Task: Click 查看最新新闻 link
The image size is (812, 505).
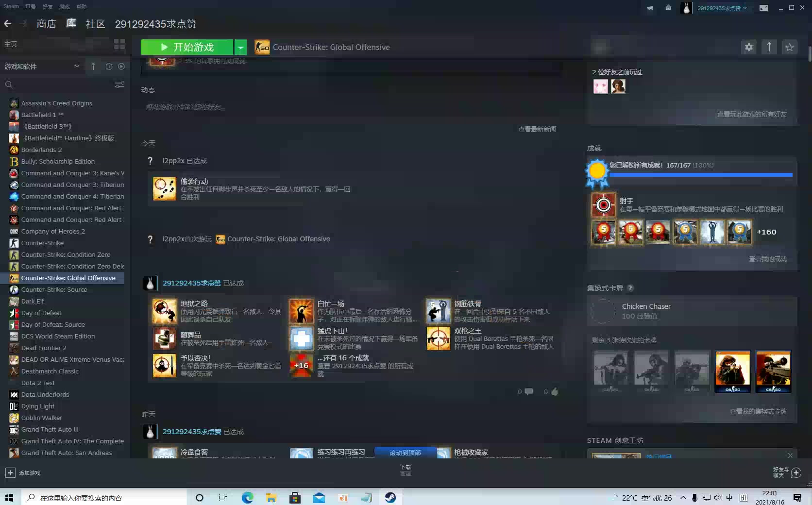Action: click(x=537, y=129)
